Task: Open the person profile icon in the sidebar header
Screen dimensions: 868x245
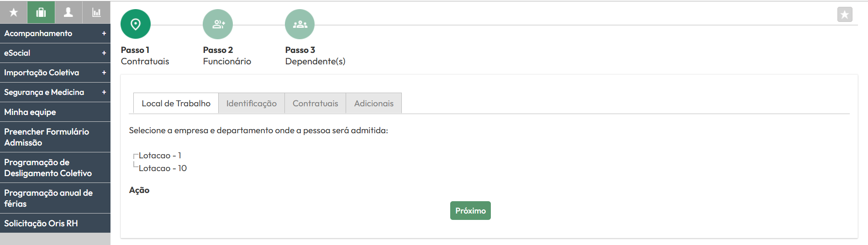Action: click(x=68, y=12)
